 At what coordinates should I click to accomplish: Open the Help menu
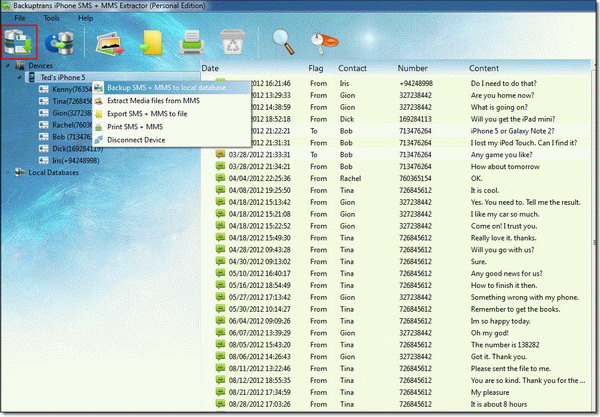pos(85,18)
